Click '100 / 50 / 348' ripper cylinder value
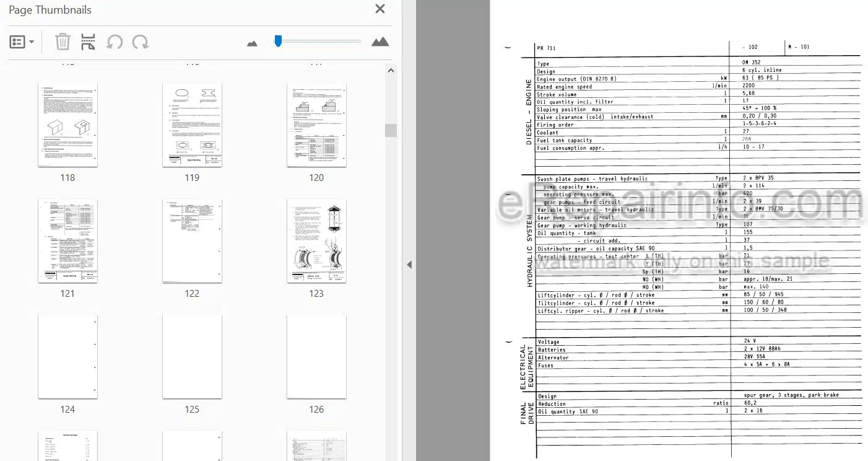The height and width of the screenshot is (461, 868). click(x=765, y=310)
